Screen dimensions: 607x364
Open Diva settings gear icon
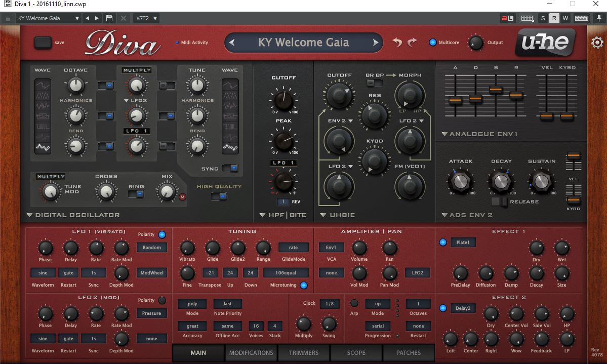(597, 42)
